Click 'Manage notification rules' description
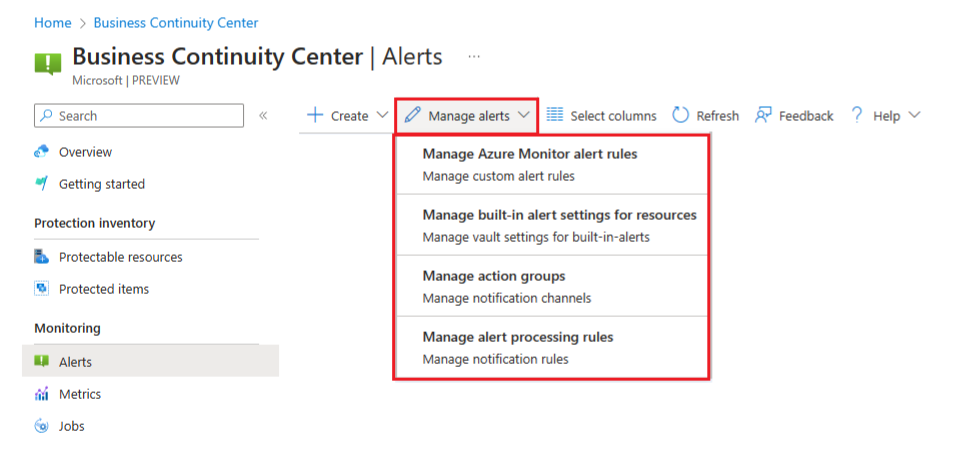 pos(495,359)
